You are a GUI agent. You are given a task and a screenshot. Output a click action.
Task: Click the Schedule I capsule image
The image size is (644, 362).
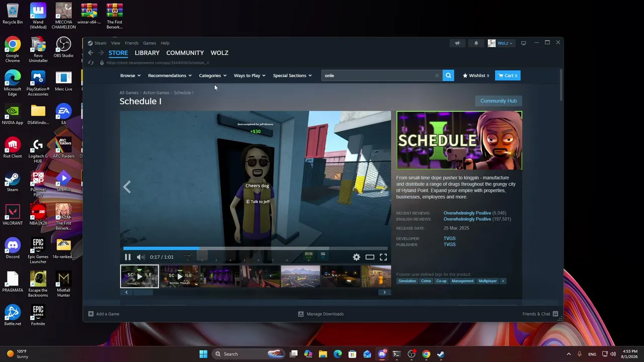point(459,140)
